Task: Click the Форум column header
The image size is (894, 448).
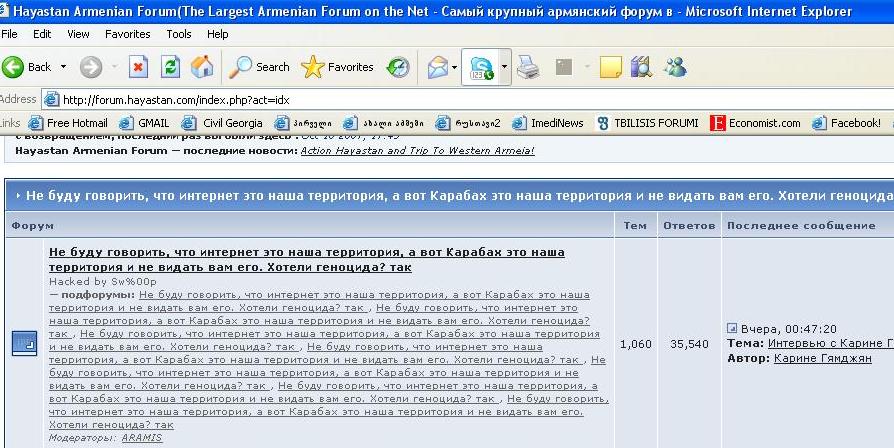Action: coord(32,226)
